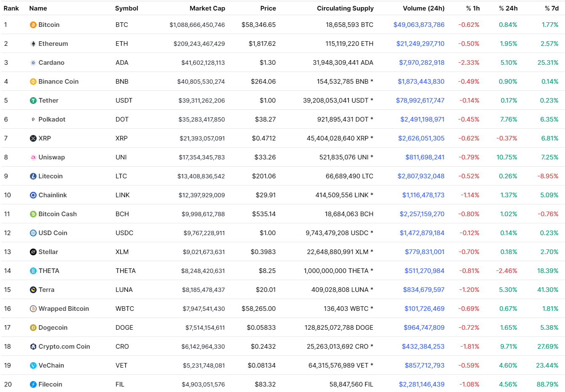This screenshot has width=565, height=392.
Task: Click the THETA logo icon
Action: (x=33, y=271)
